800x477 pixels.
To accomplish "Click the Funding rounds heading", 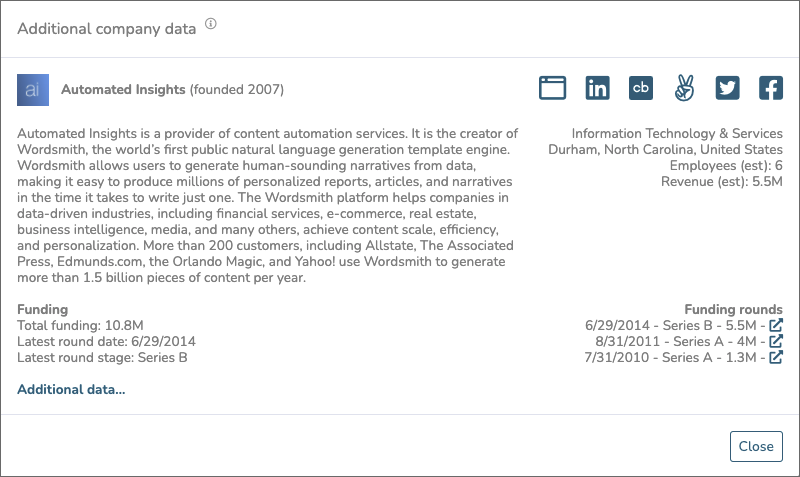I will click(733, 309).
